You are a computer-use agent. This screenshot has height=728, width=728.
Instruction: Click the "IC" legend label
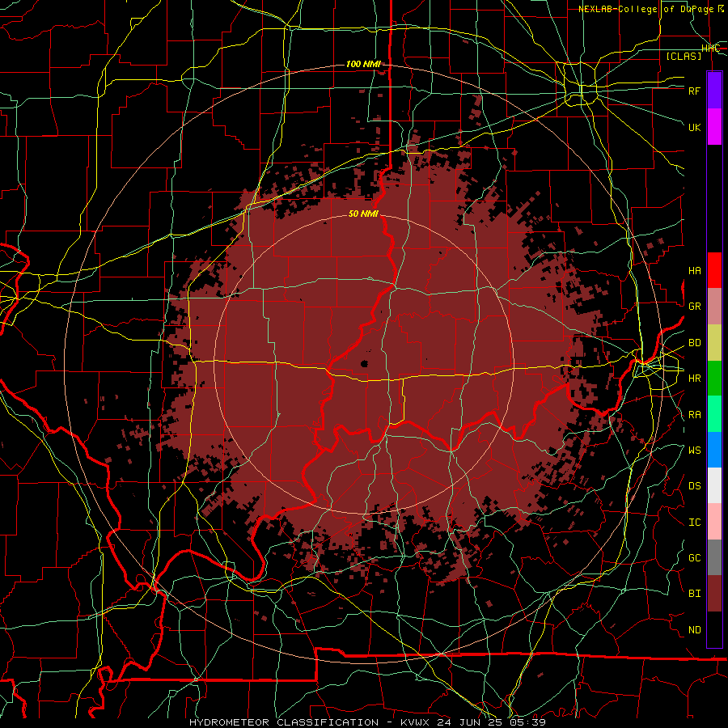coord(695,523)
